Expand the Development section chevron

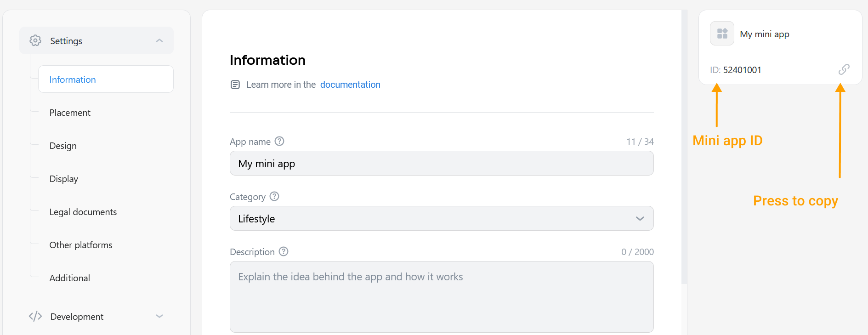coord(159,316)
